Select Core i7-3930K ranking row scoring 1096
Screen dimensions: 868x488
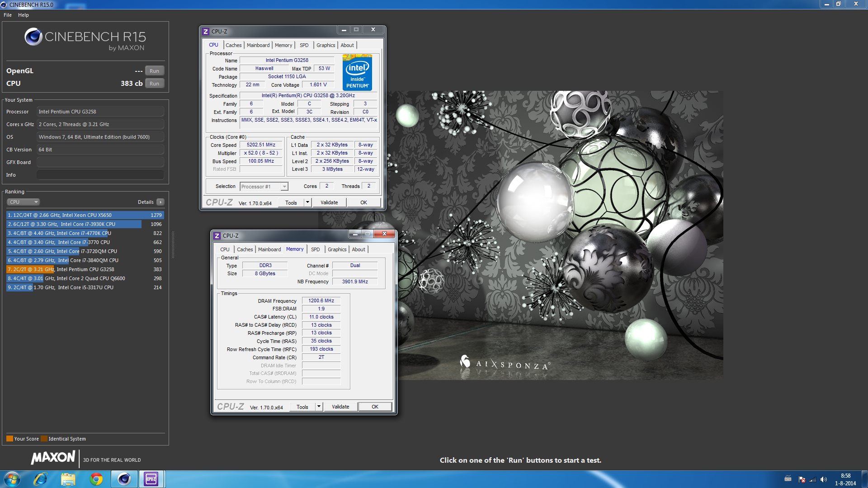pos(85,224)
